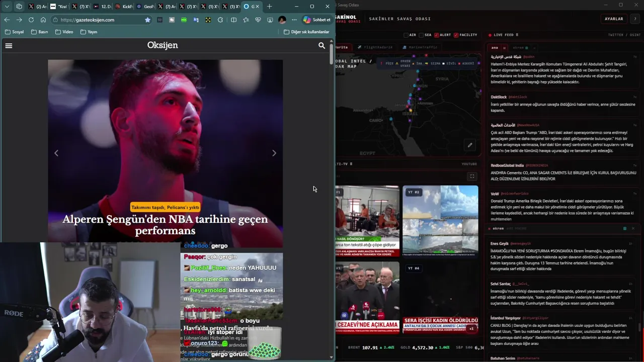Screen dimensions: 644x362
Task: Click the +1 more streams badge
Action: [x=471, y=328]
